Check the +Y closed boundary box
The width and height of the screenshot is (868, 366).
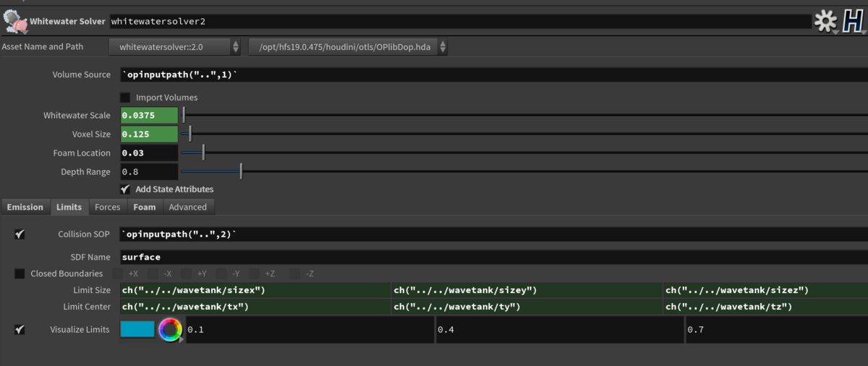pyautogui.click(x=187, y=273)
